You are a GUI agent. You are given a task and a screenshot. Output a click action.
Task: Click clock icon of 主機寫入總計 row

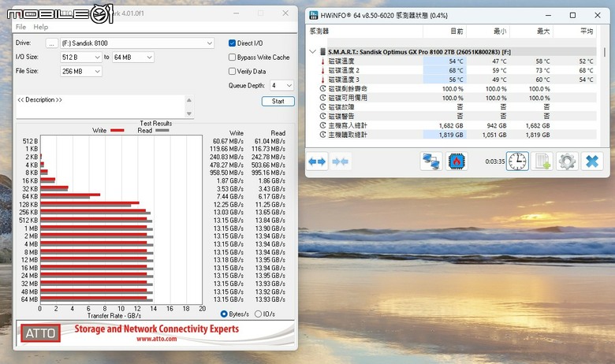click(x=322, y=125)
